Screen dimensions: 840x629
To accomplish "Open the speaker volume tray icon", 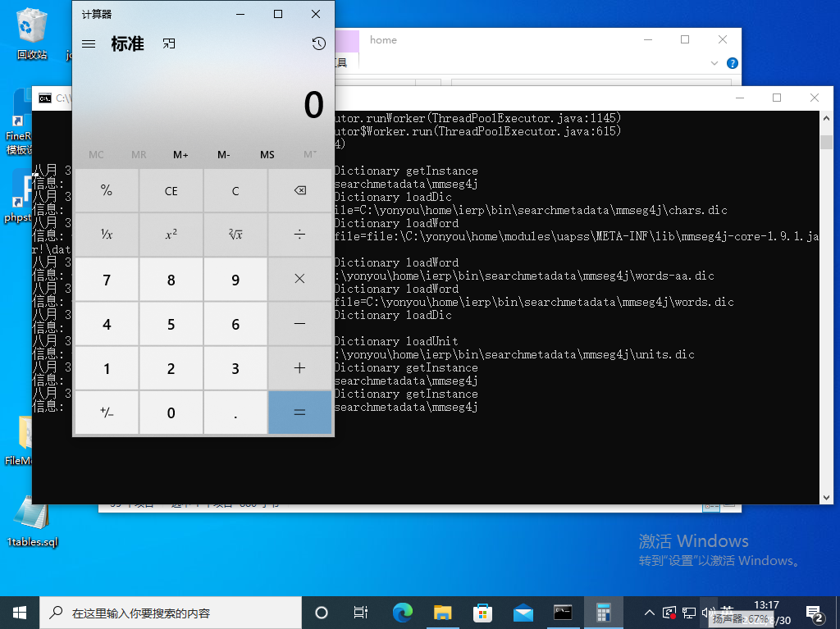I will [x=708, y=613].
